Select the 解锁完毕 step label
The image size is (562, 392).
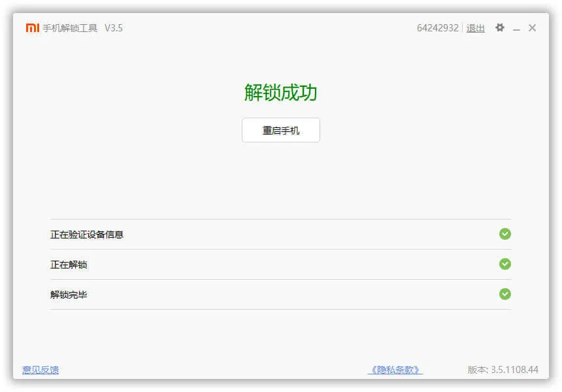[x=69, y=295]
